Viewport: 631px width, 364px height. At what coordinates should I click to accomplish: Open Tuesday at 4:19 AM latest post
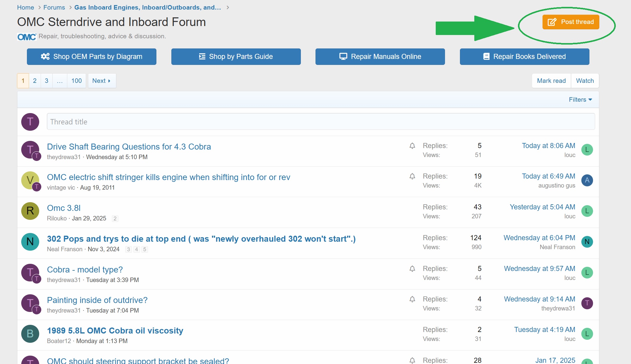coord(545,330)
